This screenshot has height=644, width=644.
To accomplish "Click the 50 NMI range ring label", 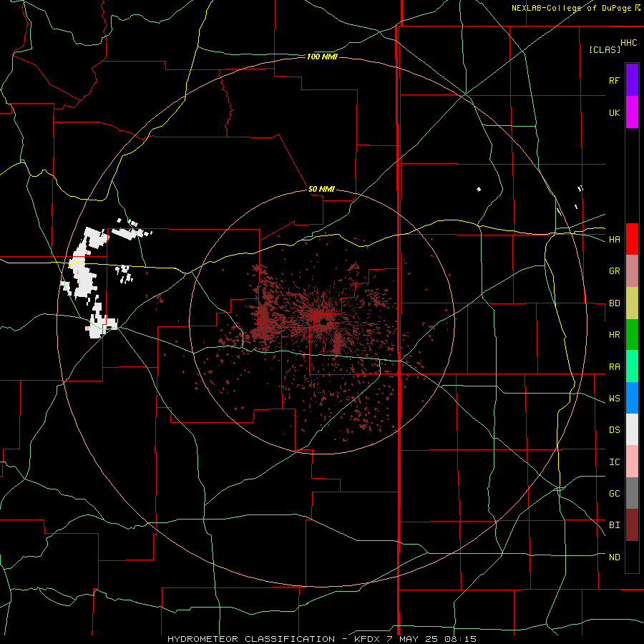I will [x=321, y=189].
